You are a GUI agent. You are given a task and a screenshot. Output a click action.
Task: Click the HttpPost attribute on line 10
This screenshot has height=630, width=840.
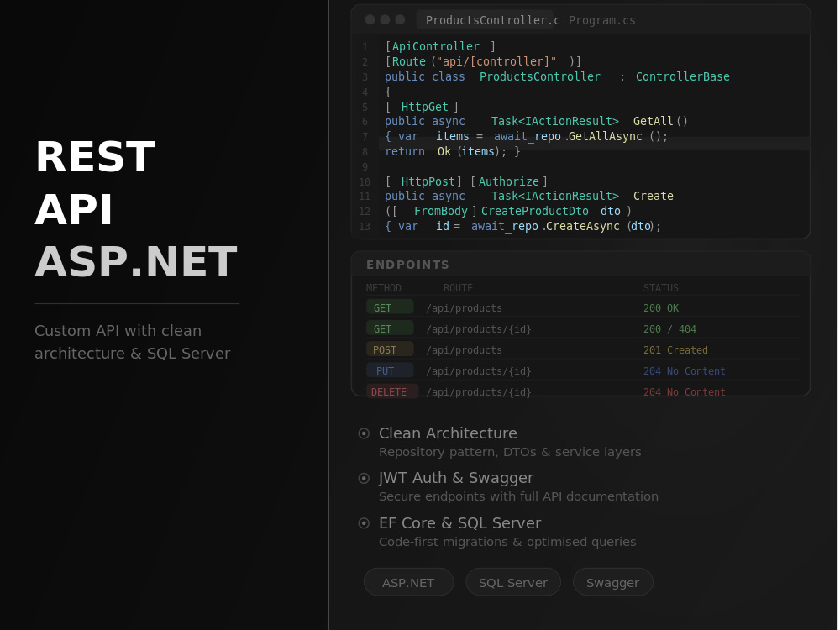coord(428,181)
